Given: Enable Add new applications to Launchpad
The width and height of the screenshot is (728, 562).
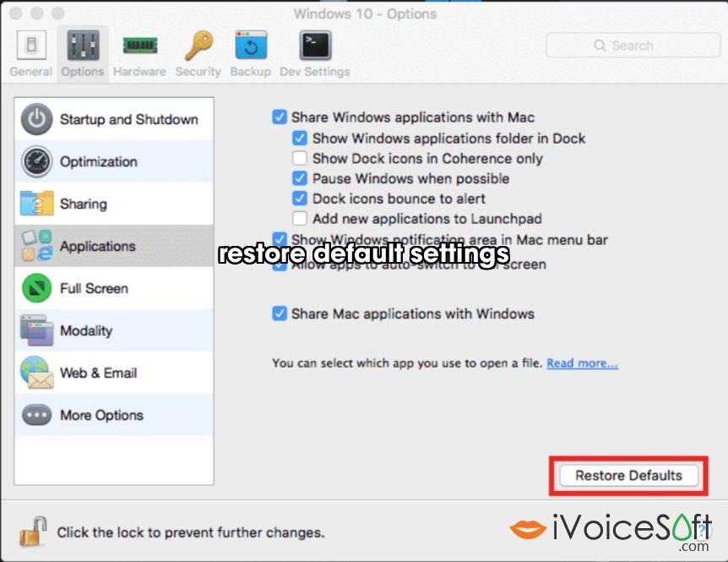Looking at the screenshot, I should pyautogui.click(x=300, y=218).
